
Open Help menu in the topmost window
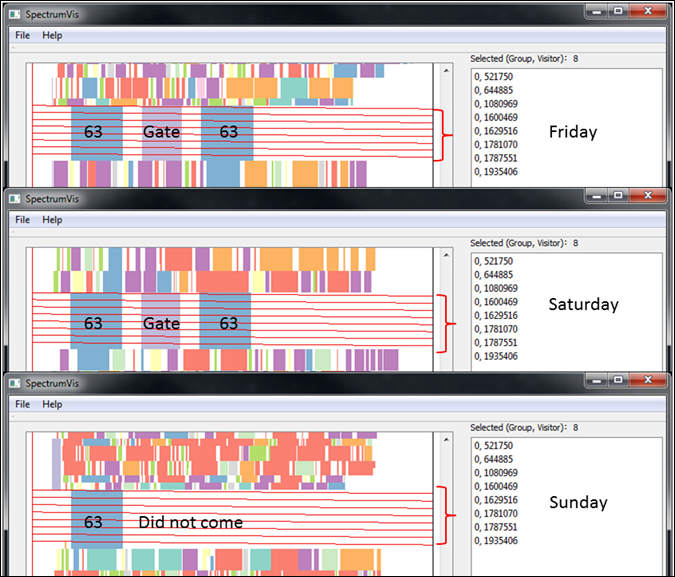(x=52, y=35)
